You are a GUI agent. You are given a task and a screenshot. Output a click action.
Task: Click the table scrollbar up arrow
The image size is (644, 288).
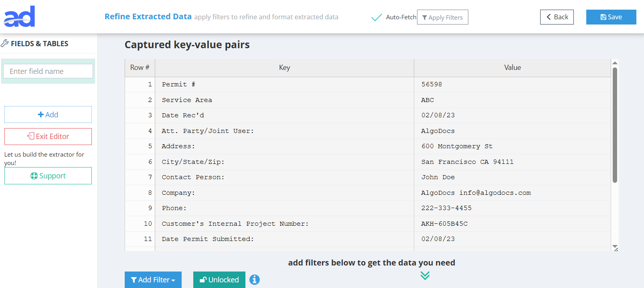615,63
